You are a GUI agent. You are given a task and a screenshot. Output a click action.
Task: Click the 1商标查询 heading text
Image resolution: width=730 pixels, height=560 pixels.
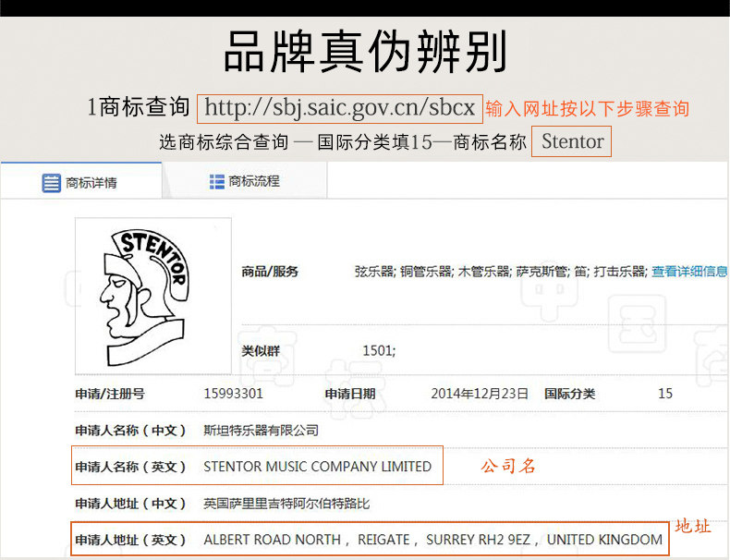click(x=139, y=107)
